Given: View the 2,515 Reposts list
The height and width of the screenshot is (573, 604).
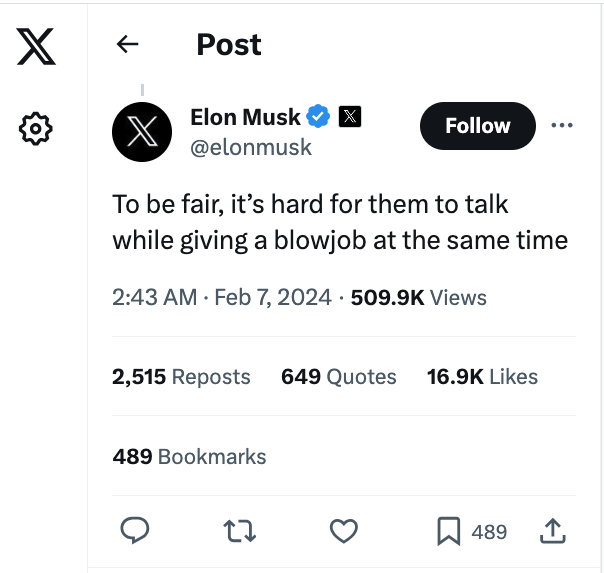Looking at the screenshot, I should (181, 377).
